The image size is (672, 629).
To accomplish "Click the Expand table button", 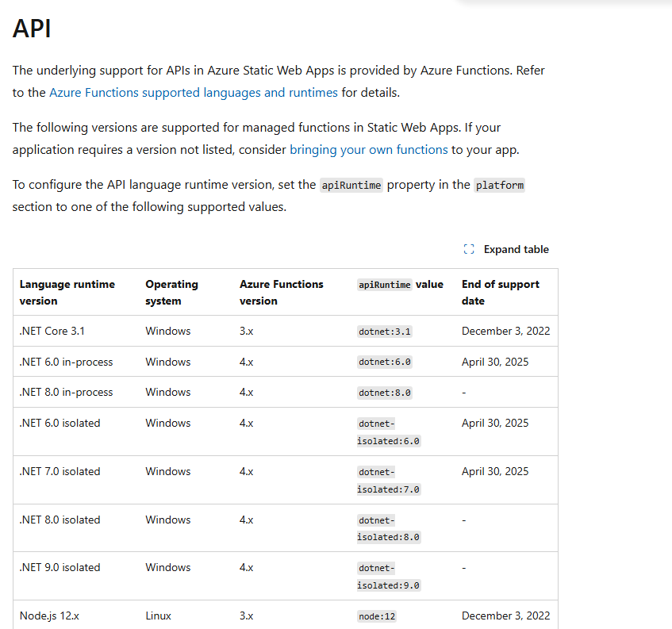I will tap(506, 249).
